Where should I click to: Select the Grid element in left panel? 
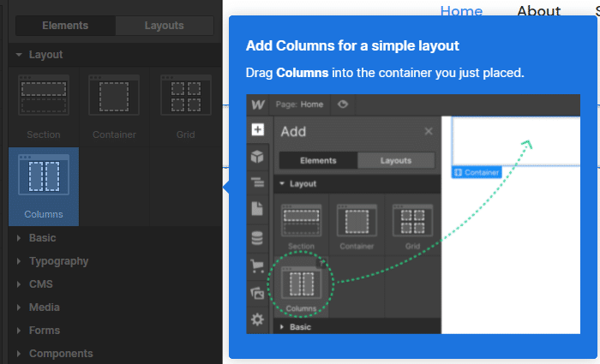[x=186, y=107]
